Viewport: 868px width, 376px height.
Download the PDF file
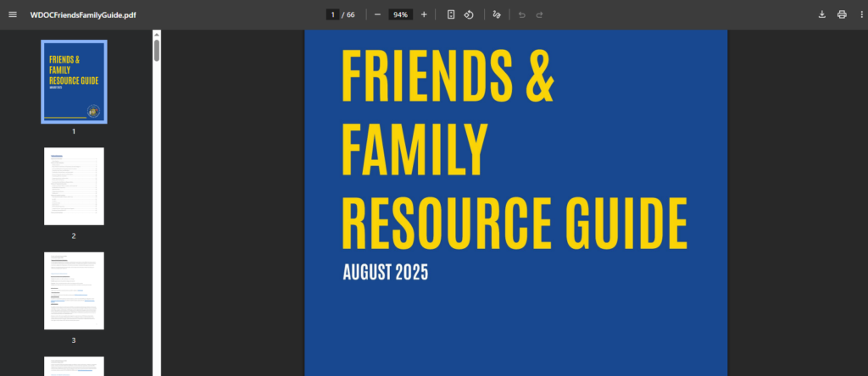pos(821,14)
